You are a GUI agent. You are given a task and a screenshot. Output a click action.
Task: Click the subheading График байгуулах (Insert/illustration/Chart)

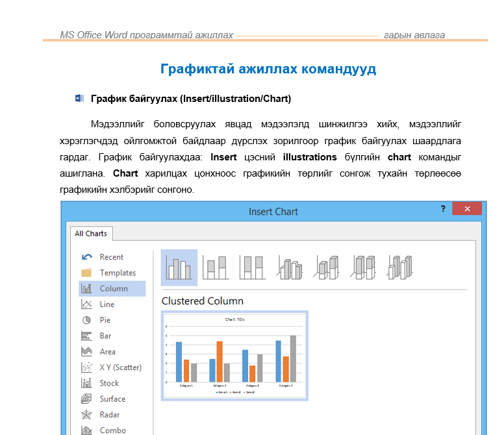point(191,99)
